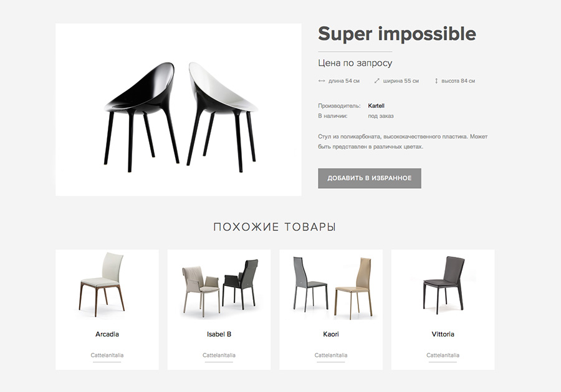Select the Vittoria product title
Viewport: 561px width, 392px height.
443,334
